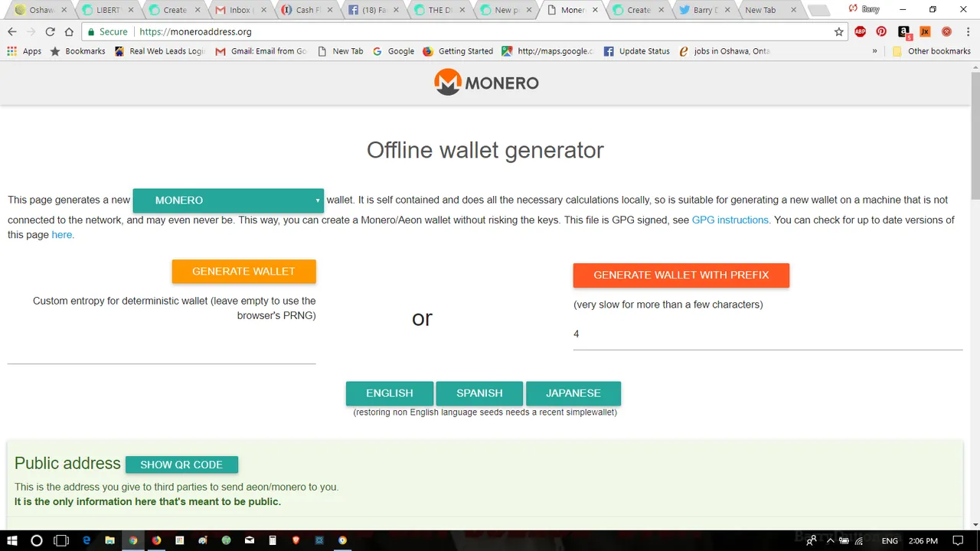Screen dimensions: 980x551
Task: Open the Mail app on taskbar
Action: (x=249, y=540)
